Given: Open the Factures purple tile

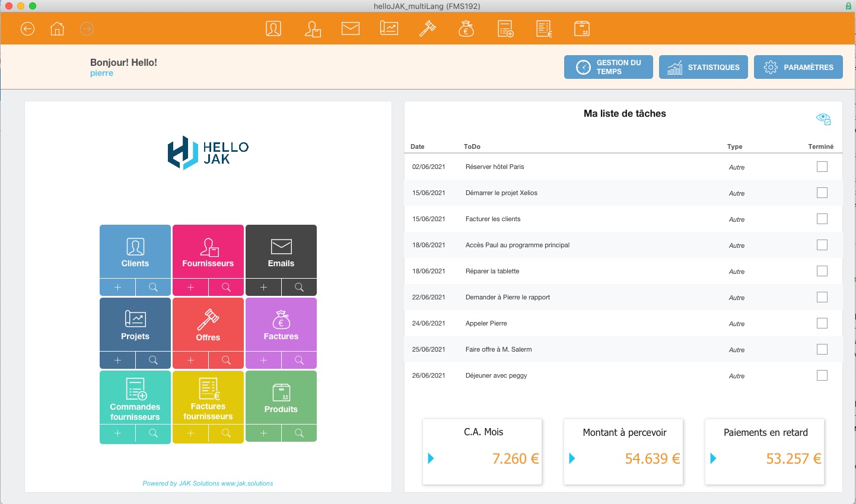Looking at the screenshot, I should pos(281,324).
